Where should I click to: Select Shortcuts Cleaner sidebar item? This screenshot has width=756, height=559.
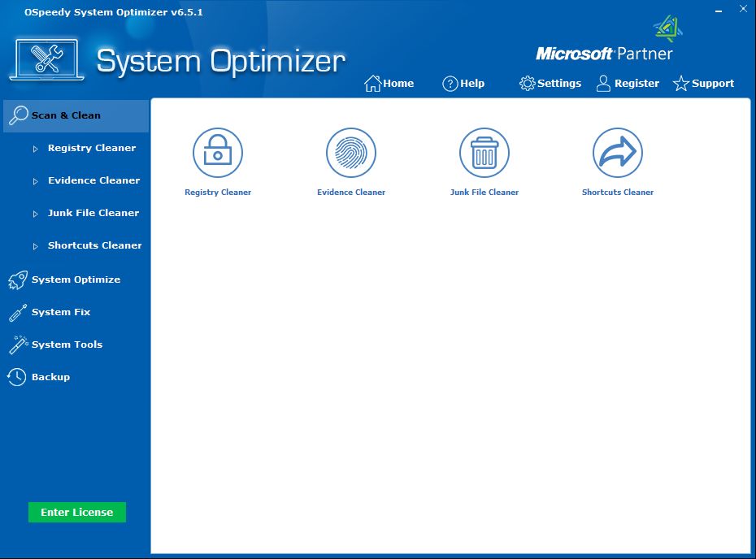(x=95, y=245)
